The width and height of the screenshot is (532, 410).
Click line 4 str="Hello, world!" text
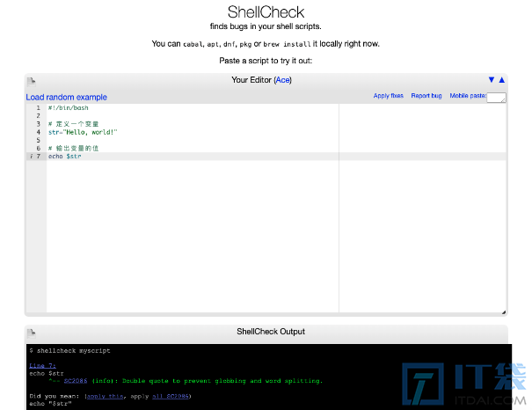tap(83, 132)
